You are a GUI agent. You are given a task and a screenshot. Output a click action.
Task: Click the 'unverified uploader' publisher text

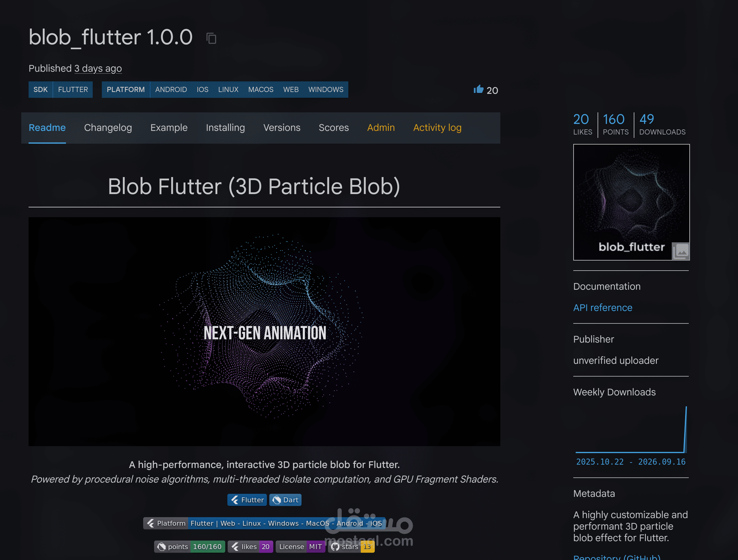tap(616, 361)
